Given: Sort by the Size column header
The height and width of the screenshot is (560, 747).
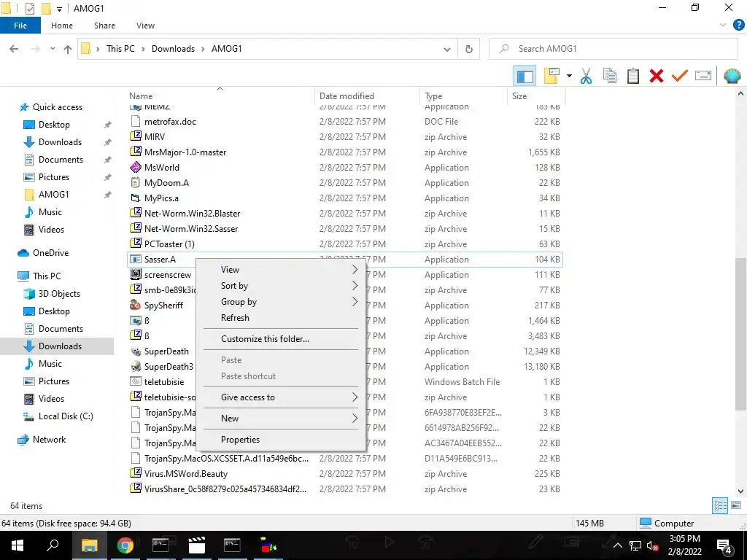Looking at the screenshot, I should [x=536, y=96].
